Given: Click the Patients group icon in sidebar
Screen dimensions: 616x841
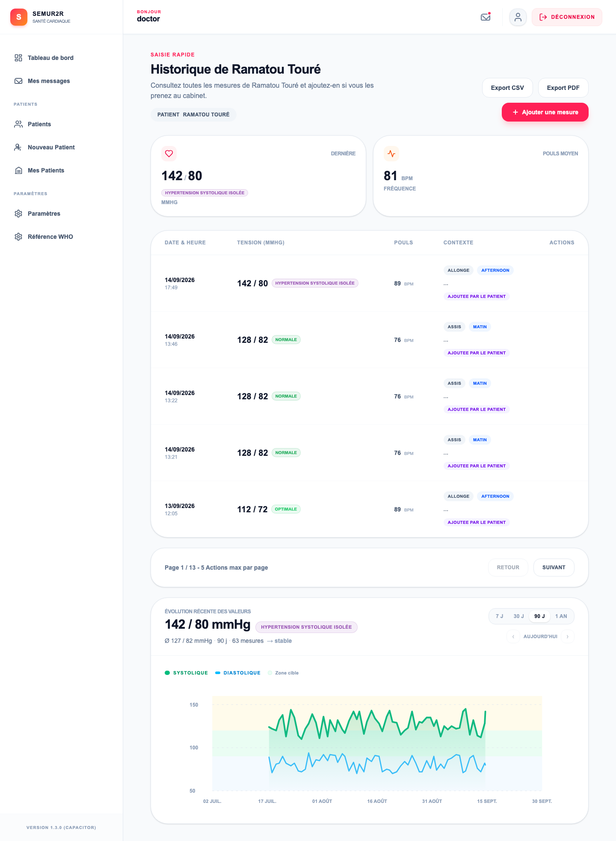Looking at the screenshot, I should tap(18, 124).
